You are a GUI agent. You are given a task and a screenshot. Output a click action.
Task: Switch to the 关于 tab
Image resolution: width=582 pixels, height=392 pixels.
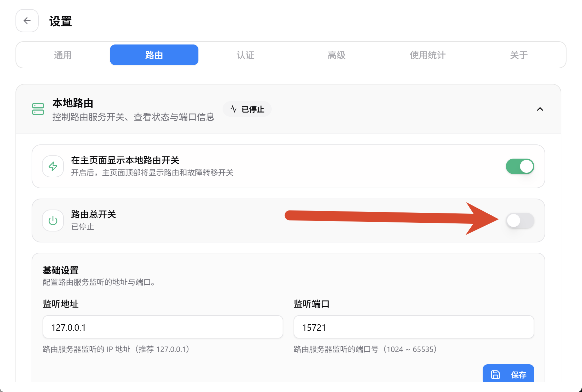tap(519, 55)
